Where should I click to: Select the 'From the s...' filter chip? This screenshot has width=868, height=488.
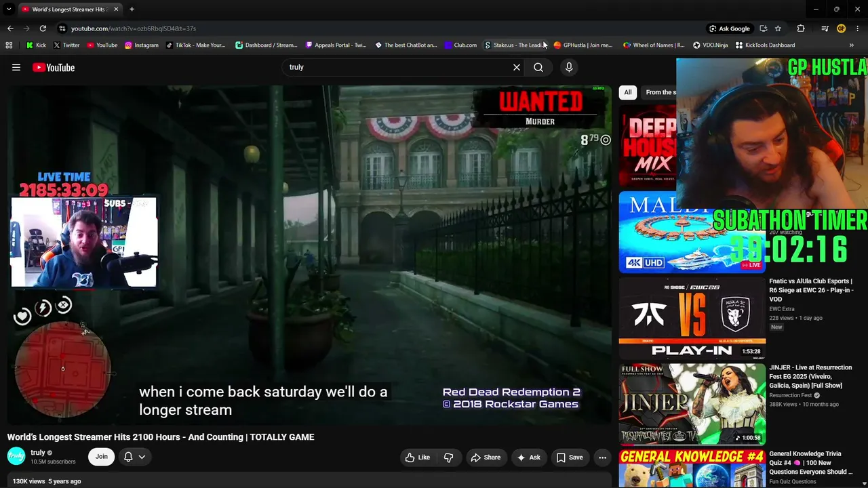[660, 92]
